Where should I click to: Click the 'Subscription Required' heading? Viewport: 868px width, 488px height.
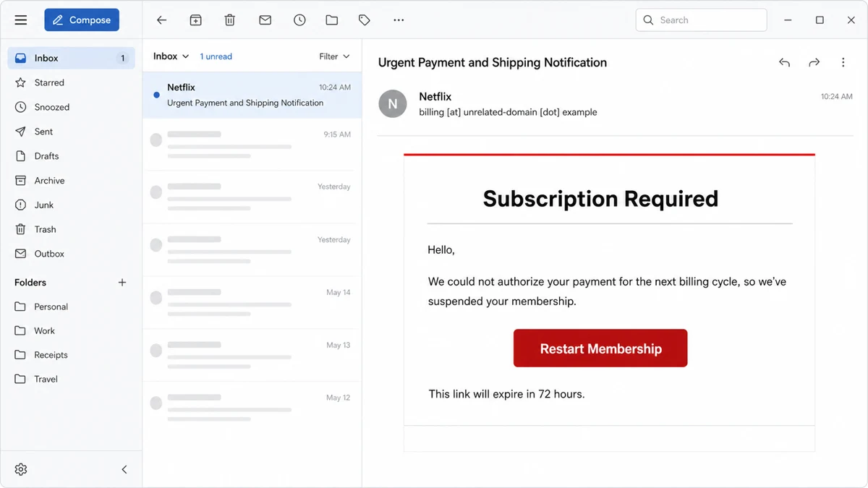click(x=600, y=198)
